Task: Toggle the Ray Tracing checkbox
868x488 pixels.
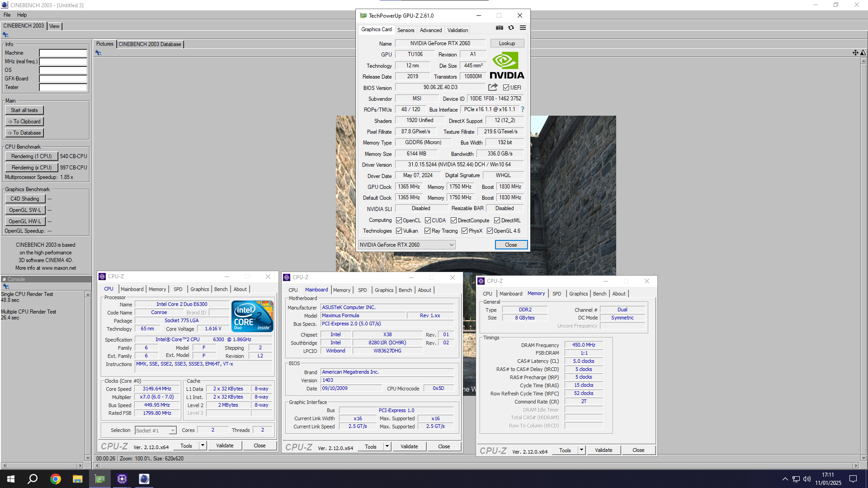Action: pyautogui.click(x=427, y=231)
